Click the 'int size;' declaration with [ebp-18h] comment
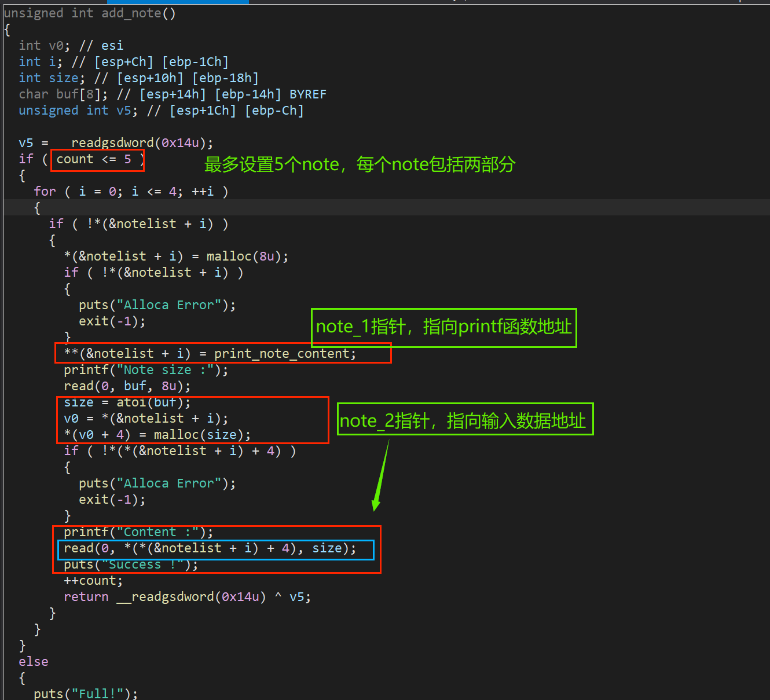 pos(138,78)
